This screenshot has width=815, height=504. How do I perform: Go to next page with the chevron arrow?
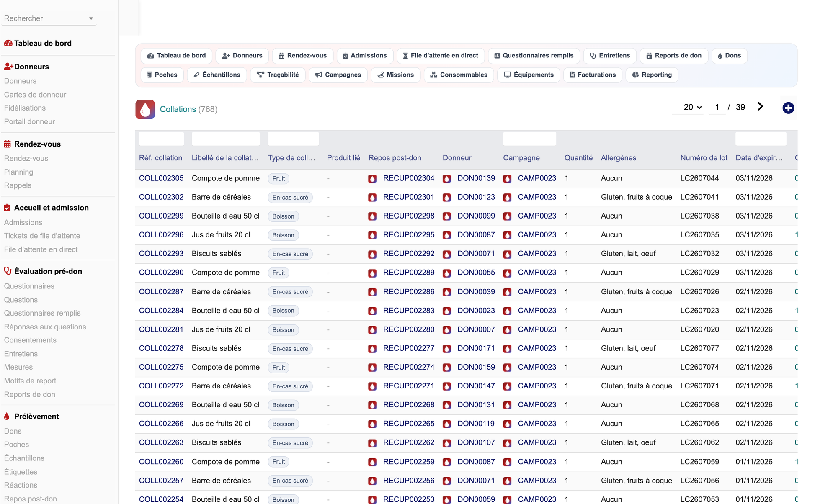(x=760, y=107)
